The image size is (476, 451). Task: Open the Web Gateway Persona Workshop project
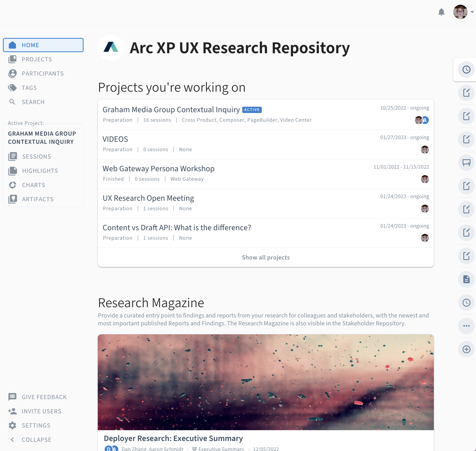click(158, 169)
